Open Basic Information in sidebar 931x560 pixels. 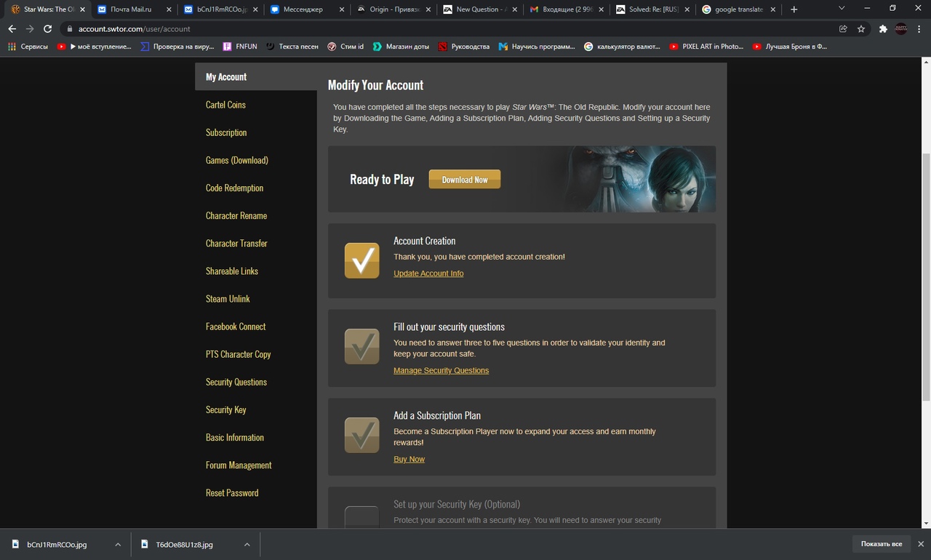coord(235,437)
